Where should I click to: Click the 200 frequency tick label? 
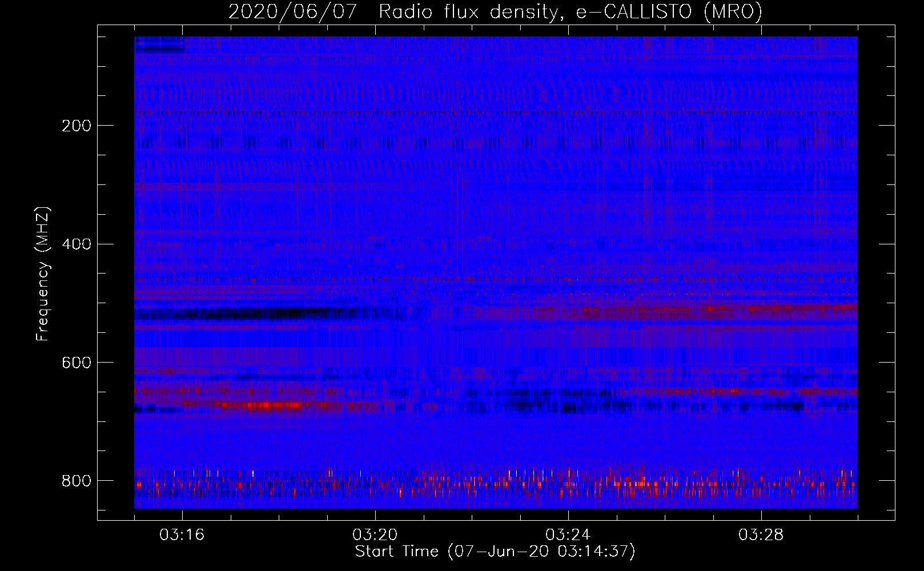77,126
